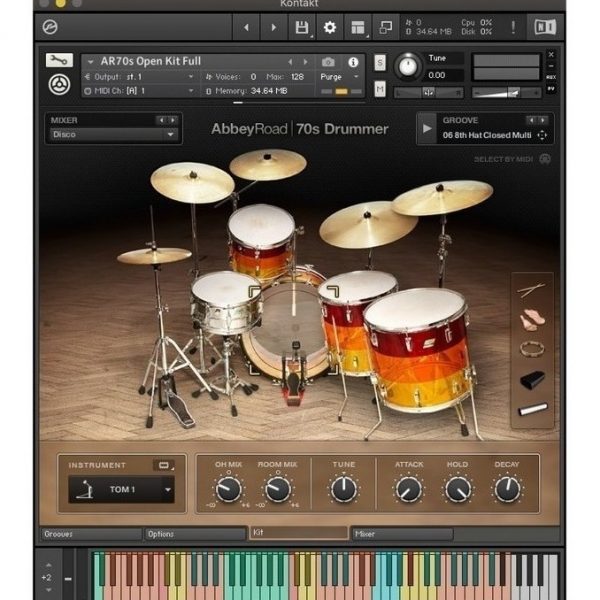Click the instrument view toggle icon beside INSTRUMENT label

coord(164,465)
